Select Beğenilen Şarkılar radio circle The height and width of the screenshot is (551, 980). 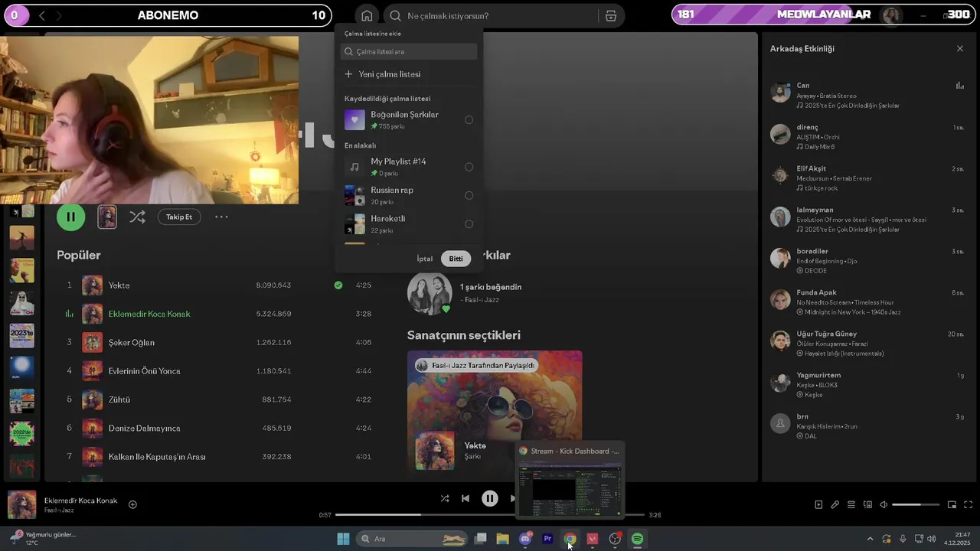pyautogui.click(x=469, y=119)
